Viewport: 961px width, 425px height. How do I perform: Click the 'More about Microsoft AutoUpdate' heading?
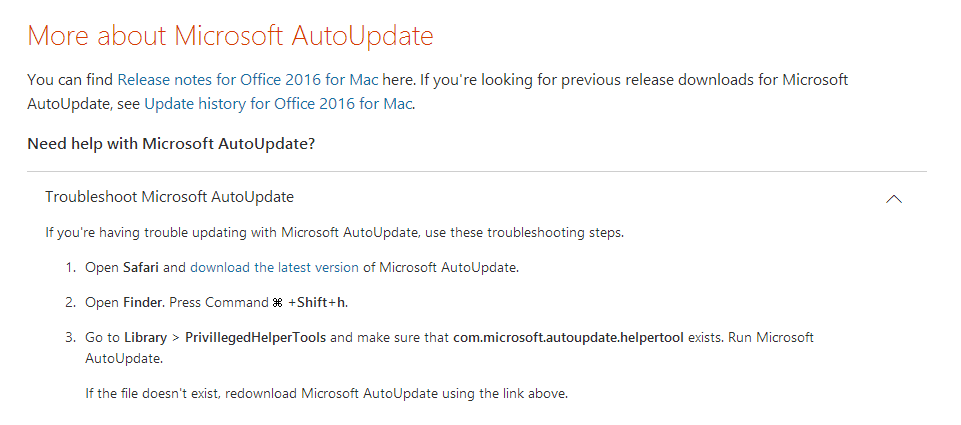coord(230,36)
